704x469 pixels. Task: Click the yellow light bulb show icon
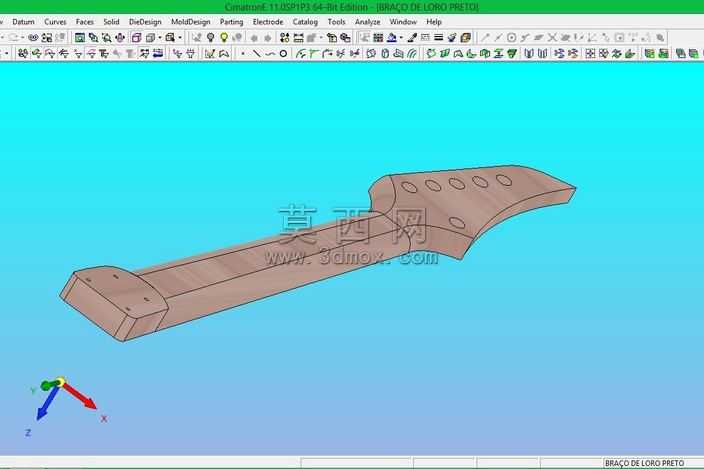[x=224, y=38]
